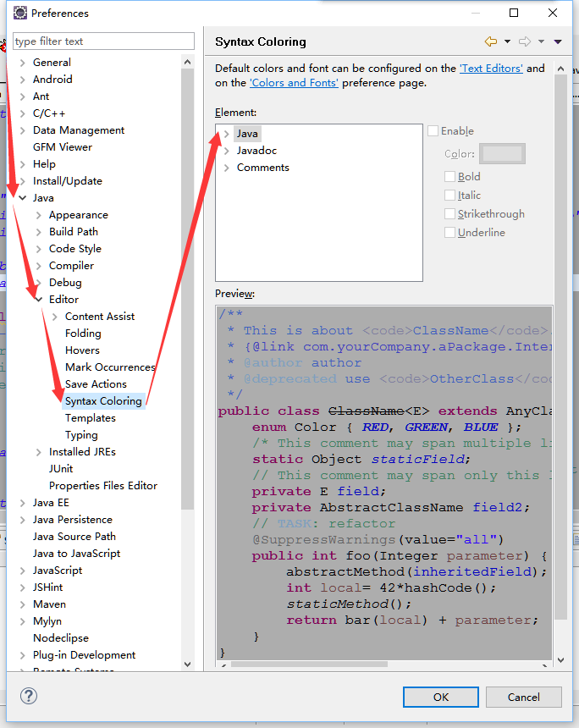Image resolution: width=579 pixels, height=728 pixels.
Task: Expand the Javadoc element node
Action: [x=226, y=151]
